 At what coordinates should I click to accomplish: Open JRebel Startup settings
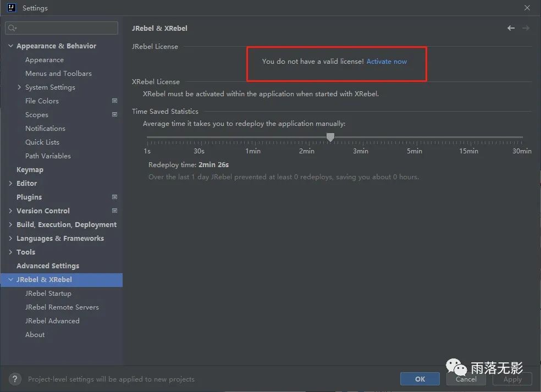coord(48,293)
